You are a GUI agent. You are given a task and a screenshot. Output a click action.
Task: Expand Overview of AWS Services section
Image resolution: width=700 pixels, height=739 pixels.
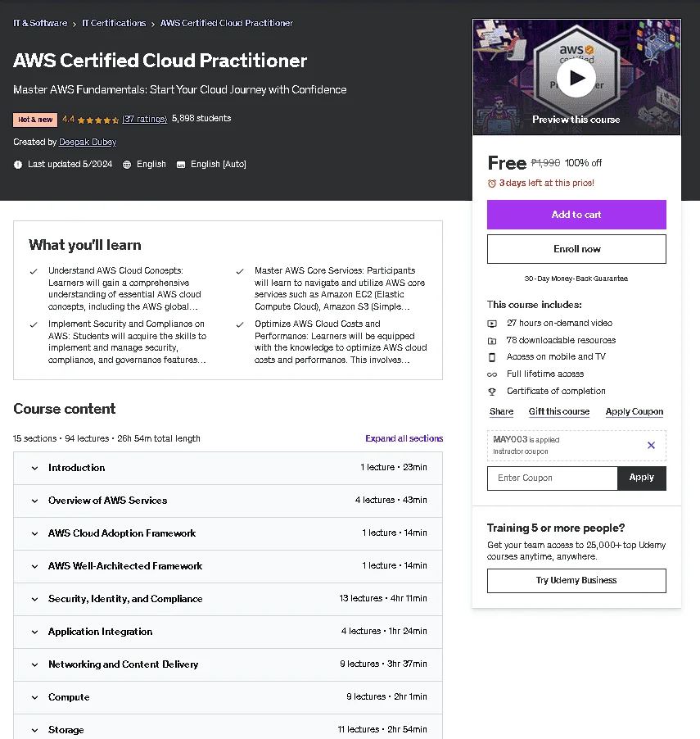coord(228,501)
